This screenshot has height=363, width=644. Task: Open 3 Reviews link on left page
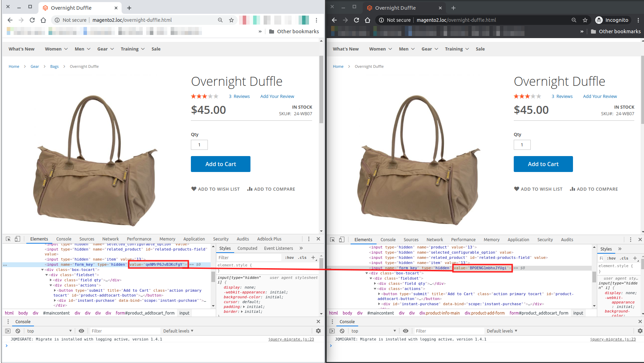tap(239, 96)
